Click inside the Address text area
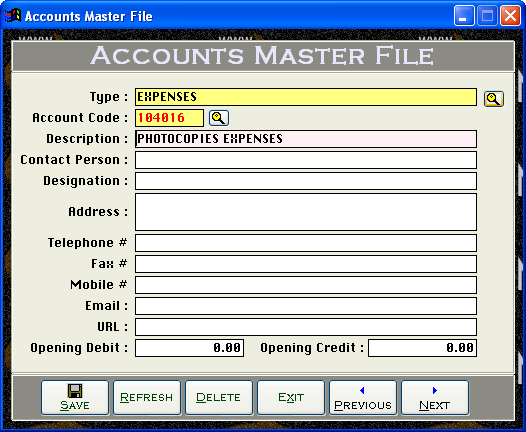The height and width of the screenshot is (432, 526). [x=306, y=212]
